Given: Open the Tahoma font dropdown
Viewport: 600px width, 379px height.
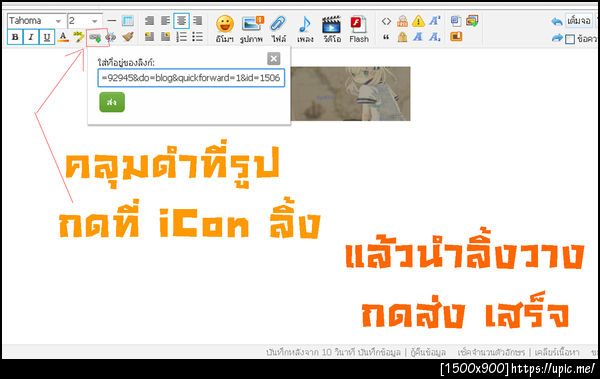Looking at the screenshot, I should pos(36,21).
